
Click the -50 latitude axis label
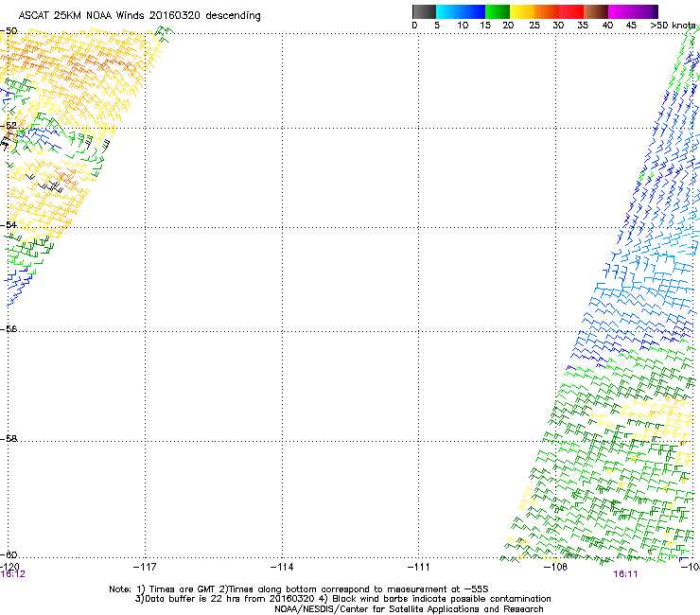pyautogui.click(x=9, y=31)
